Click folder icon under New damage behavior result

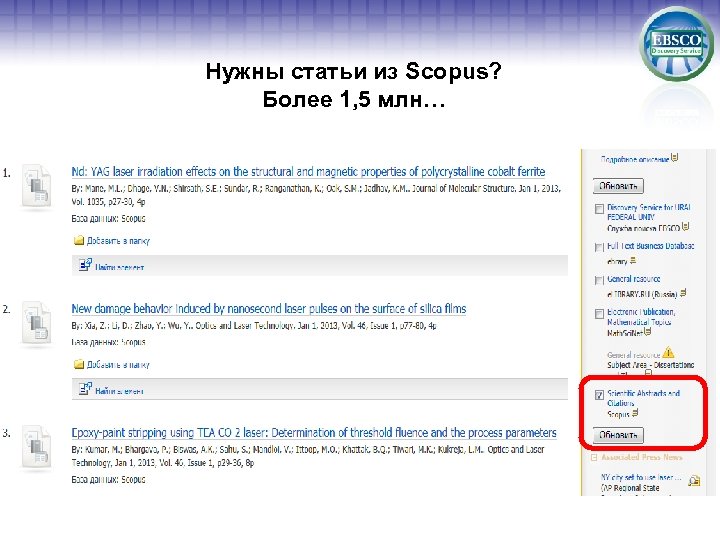pyautogui.click(x=79, y=364)
